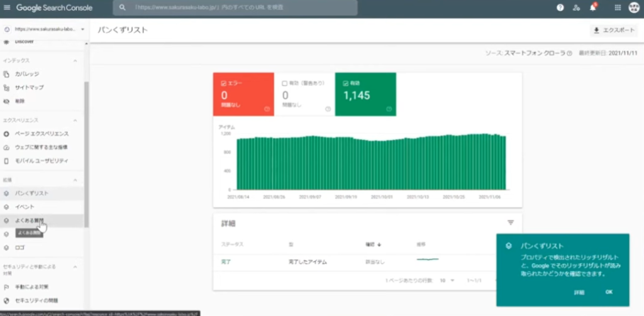Click the Google Search Console logo
Viewport: 644px width, 316px height.
54,8
